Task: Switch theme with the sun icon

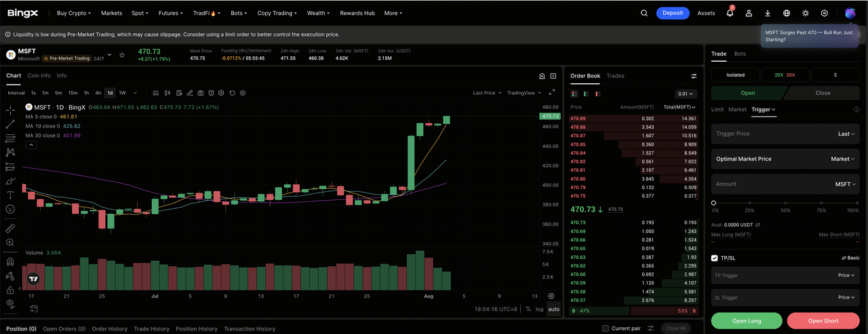Action: pyautogui.click(x=806, y=13)
